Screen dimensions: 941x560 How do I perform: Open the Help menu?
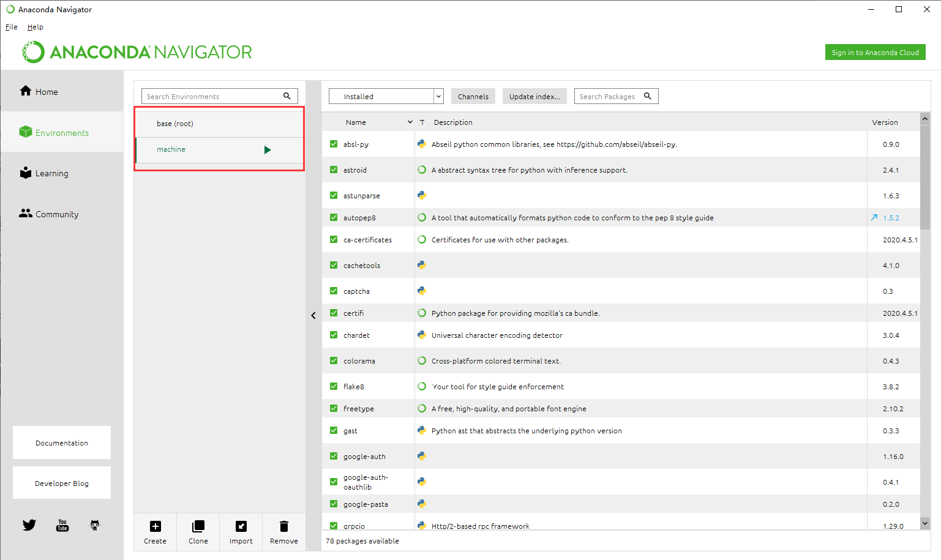pyautogui.click(x=35, y=26)
